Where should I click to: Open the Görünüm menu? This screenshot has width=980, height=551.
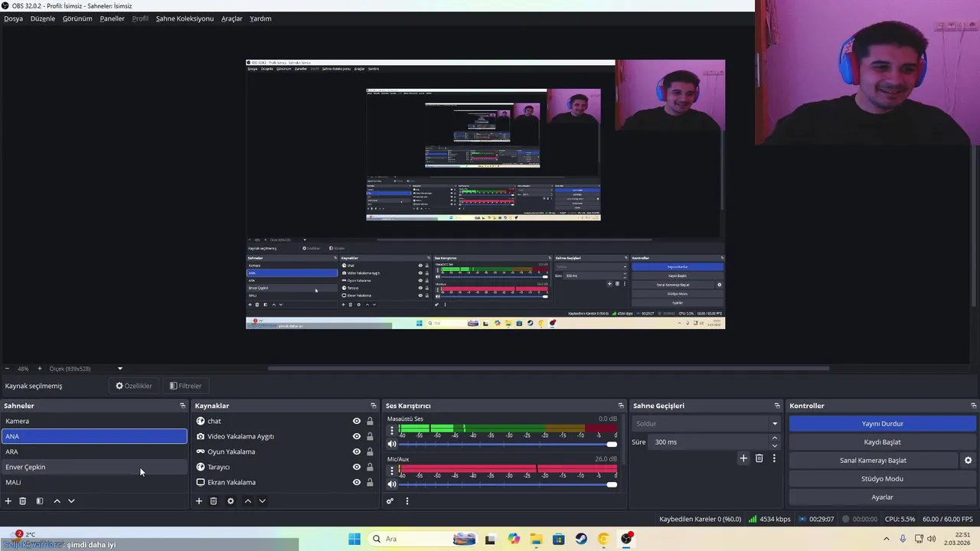(x=77, y=18)
